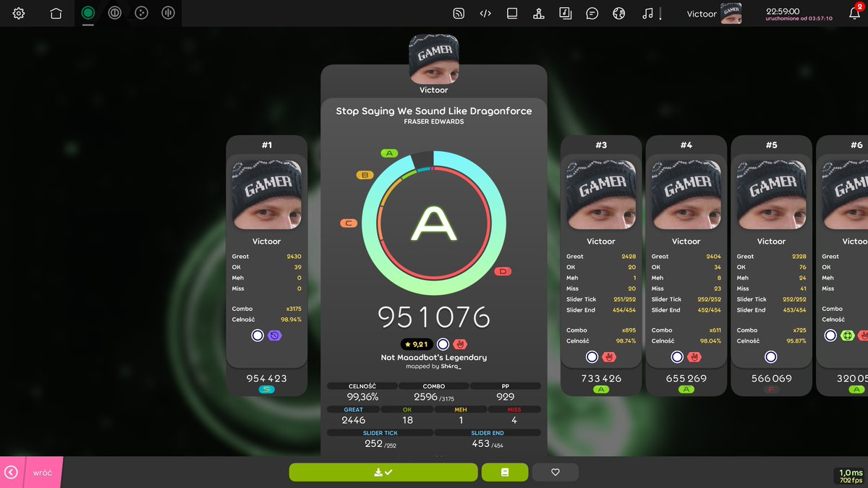Viewport: 868px width, 488px height.
Task: Click the wróć back button
Action: coord(31,472)
